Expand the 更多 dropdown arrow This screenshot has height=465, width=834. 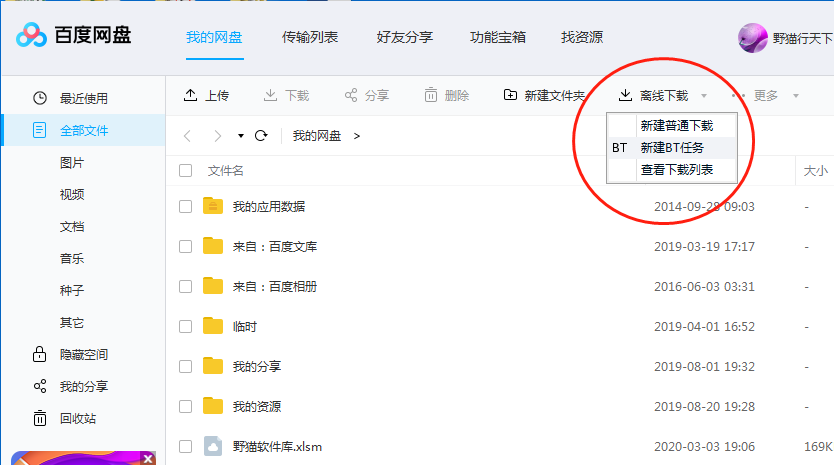coord(796,96)
